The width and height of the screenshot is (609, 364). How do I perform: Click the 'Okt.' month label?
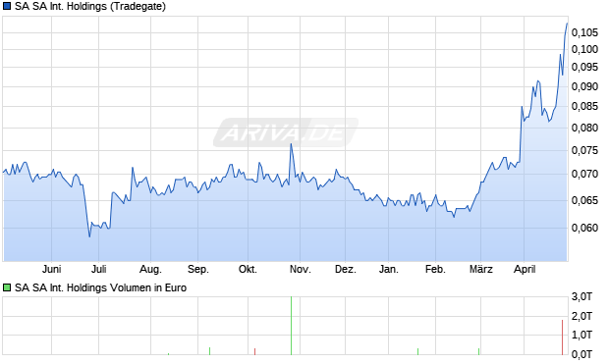(x=248, y=269)
